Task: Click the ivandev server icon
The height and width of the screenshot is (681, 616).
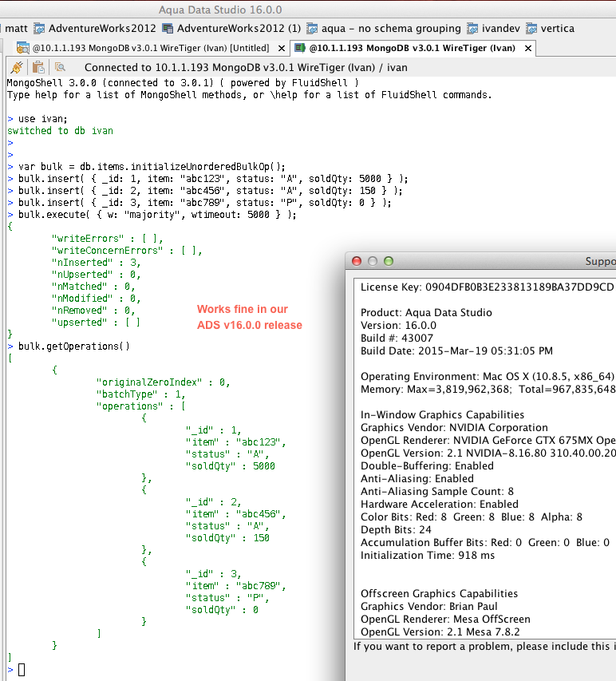Action: (x=472, y=29)
